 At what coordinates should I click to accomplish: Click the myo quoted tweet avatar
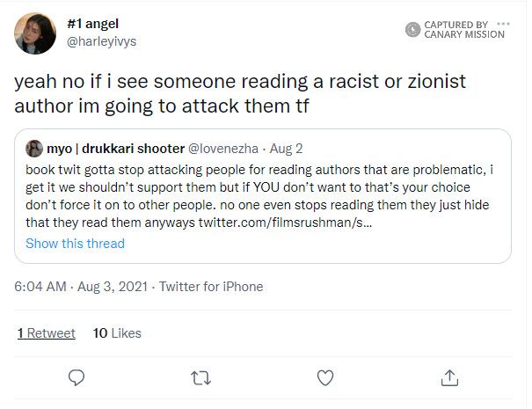click(x=34, y=147)
